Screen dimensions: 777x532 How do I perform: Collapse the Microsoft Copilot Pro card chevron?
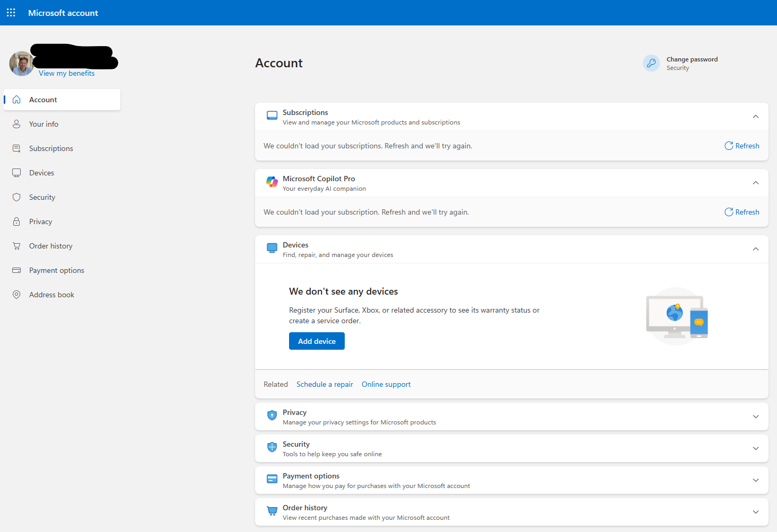pos(756,183)
